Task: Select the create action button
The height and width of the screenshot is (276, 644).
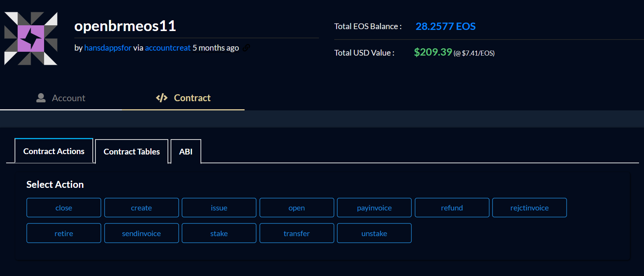Action: coord(141,208)
